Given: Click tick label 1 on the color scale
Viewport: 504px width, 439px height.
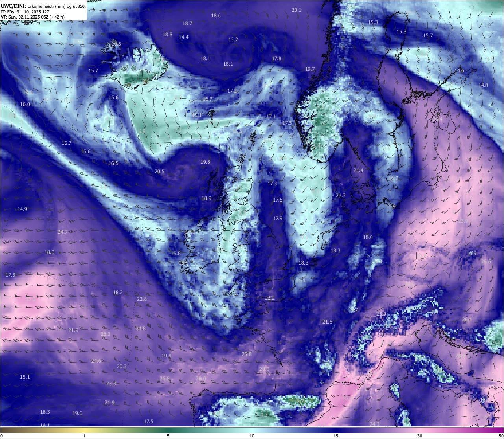Looking at the screenshot, I should [84, 436].
